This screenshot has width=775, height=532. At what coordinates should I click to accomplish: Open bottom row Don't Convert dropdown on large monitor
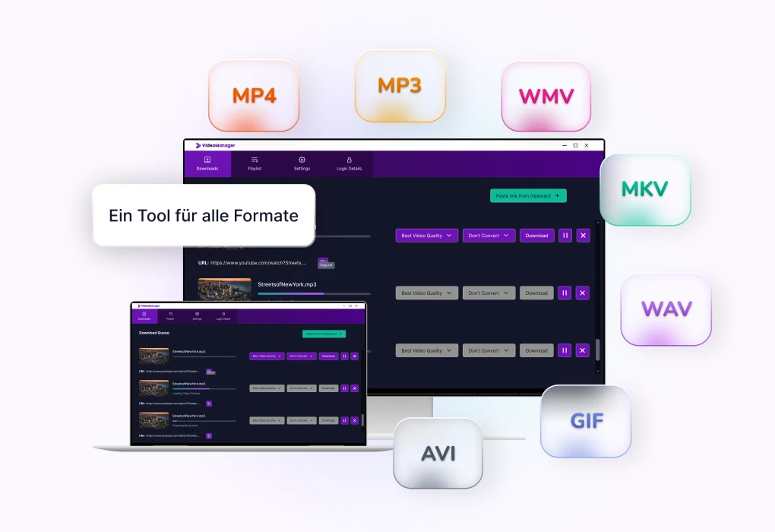click(x=489, y=350)
